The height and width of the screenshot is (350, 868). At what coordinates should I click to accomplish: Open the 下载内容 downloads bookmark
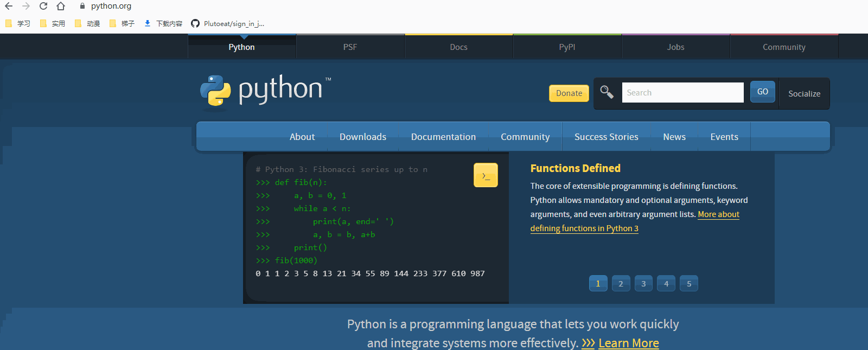pyautogui.click(x=163, y=23)
